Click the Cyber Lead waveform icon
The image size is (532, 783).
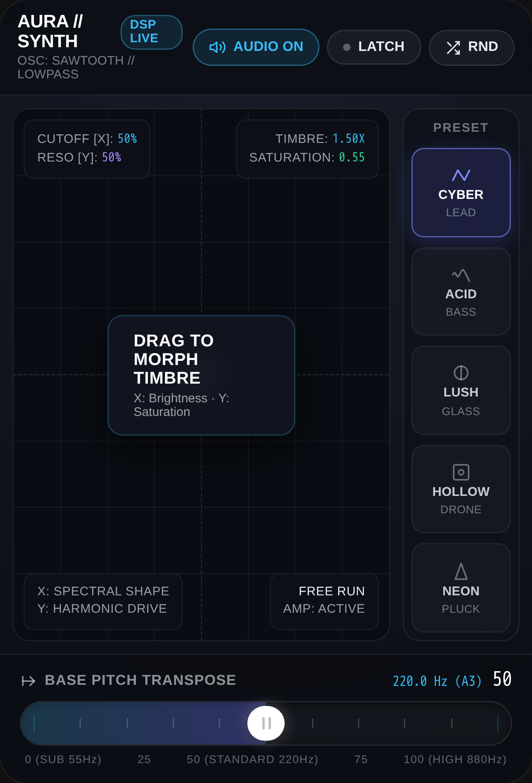coord(461,175)
